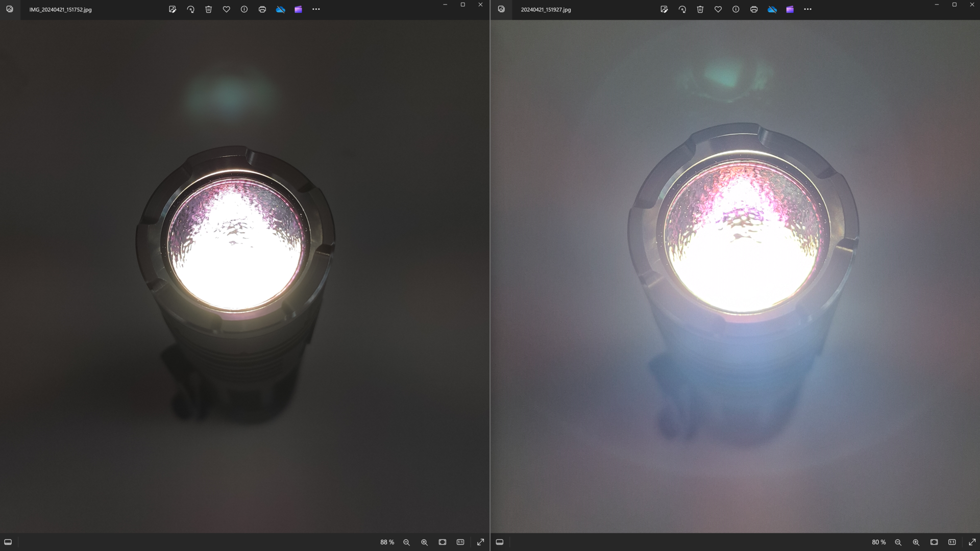View the left image at actual size 1:1
Viewport: 980px width, 551px height.
click(460, 542)
